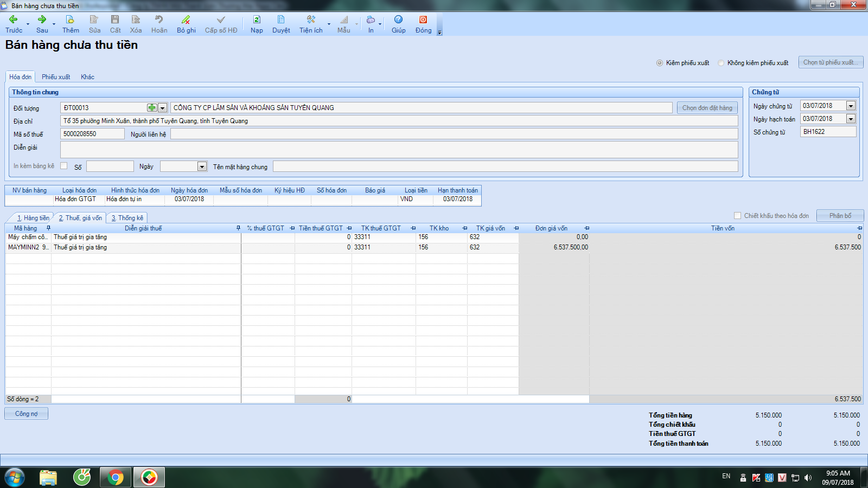
Task: Expand the Tiện ích dropdown arrow
Action: pos(329,24)
